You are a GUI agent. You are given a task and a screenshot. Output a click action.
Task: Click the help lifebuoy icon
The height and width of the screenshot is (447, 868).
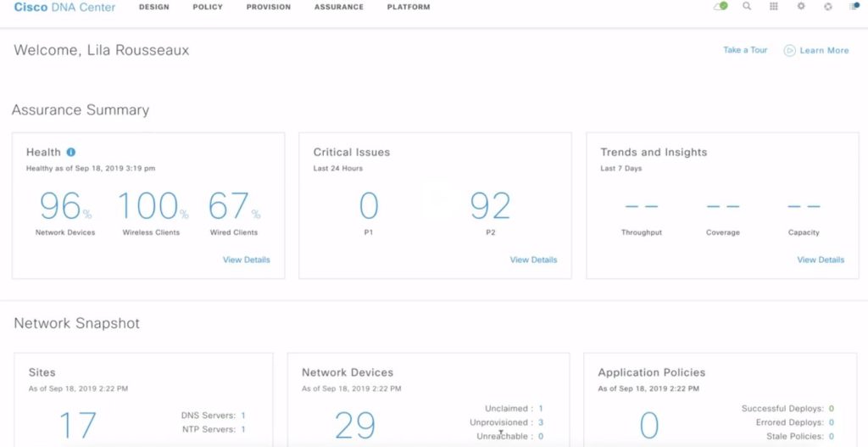tap(828, 7)
